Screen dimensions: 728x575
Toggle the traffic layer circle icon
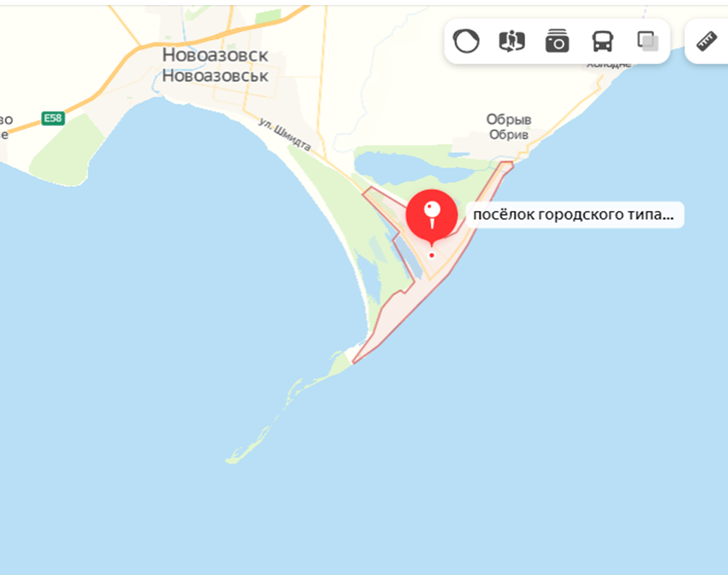(465, 42)
